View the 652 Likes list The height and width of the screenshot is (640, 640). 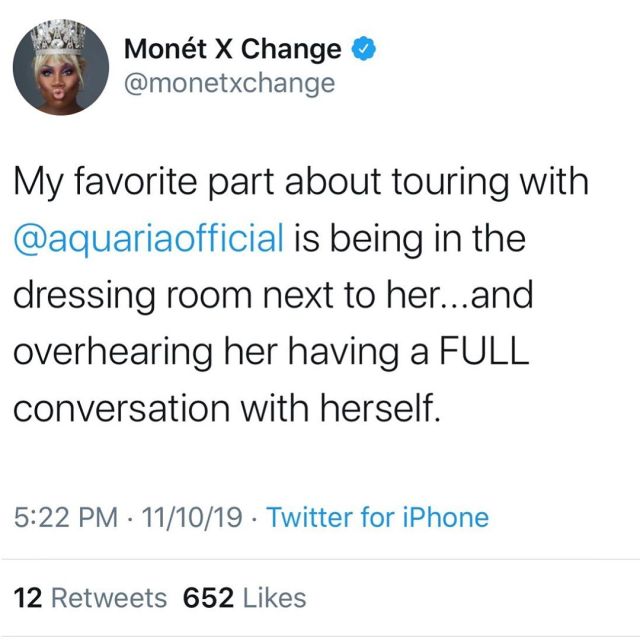[x=244, y=598]
